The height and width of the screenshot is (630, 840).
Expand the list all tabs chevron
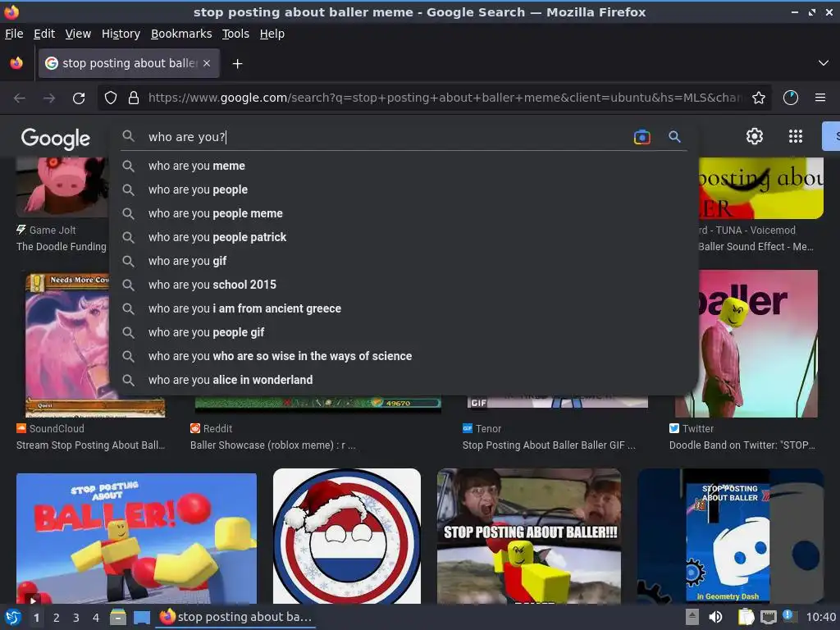824,63
